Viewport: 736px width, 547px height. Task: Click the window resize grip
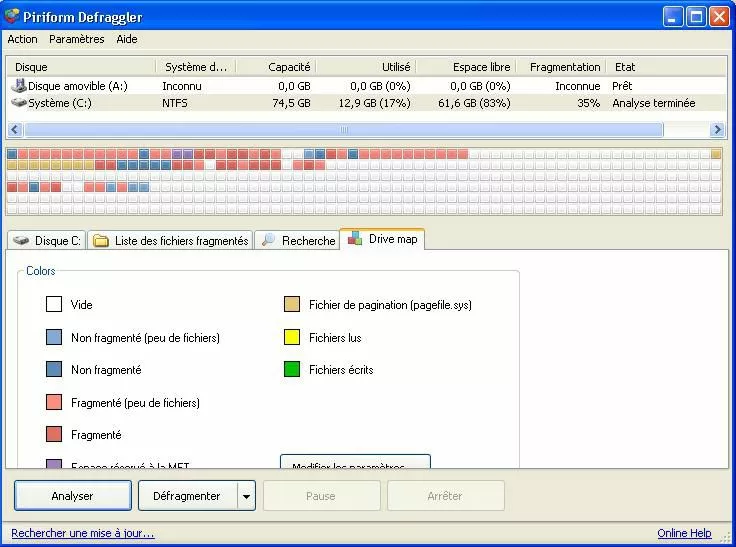(726, 537)
